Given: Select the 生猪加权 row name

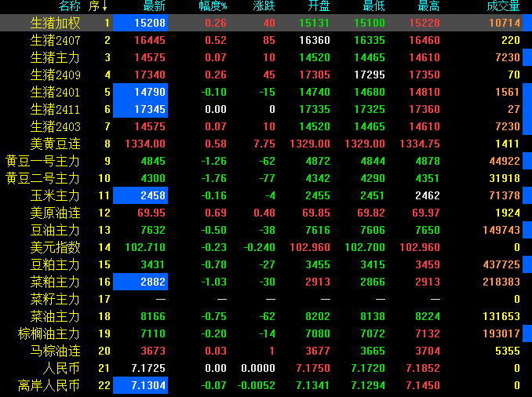Looking at the screenshot, I should pos(55,23).
